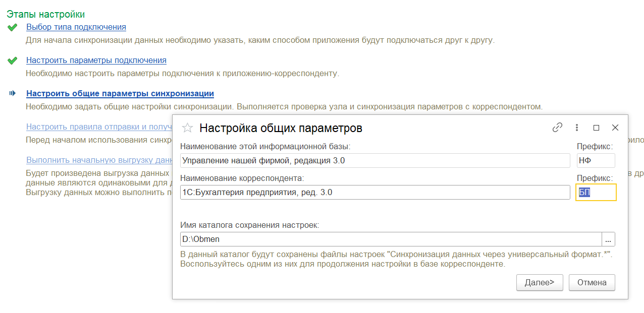The width and height of the screenshot is (644, 313).
Task: Click the maximize icon of the dialog
Action: (596, 128)
